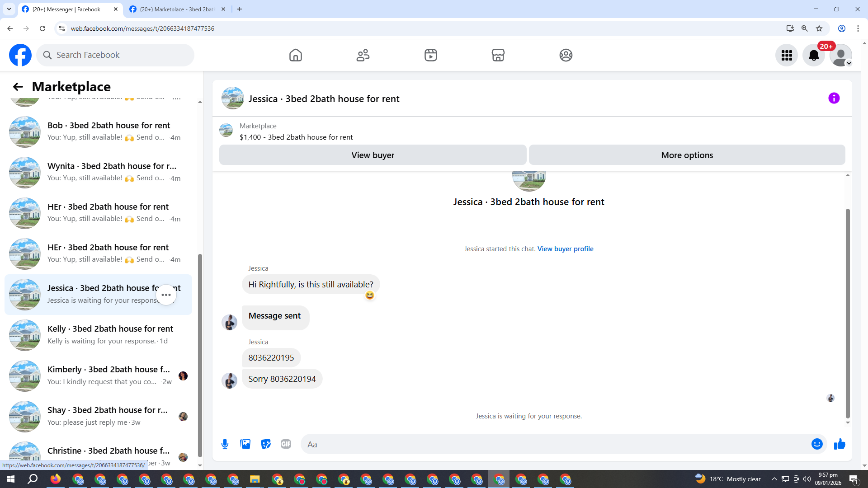Open browser tab search dropdown arrow
868x488 pixels.
pos(9,9)
